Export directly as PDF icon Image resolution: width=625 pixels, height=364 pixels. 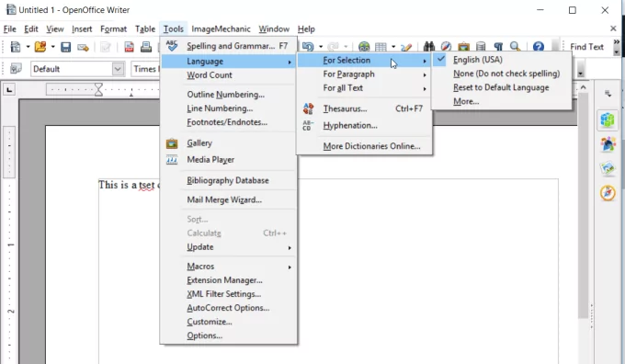[129, 47]
